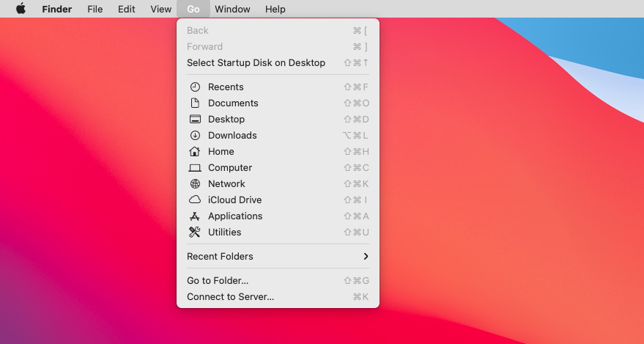Image resolution: width=644 pixels, height=344 pixels.
Task: Open the View menu
Action: [x=160, y=9]
